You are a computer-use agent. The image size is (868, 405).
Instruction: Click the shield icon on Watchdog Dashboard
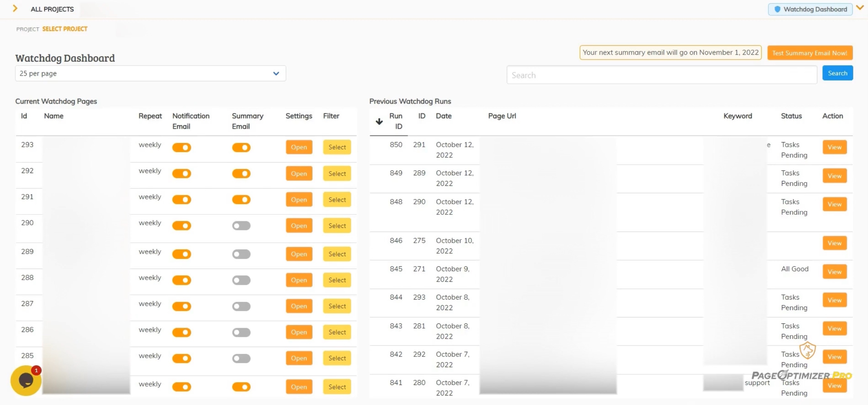777,9
